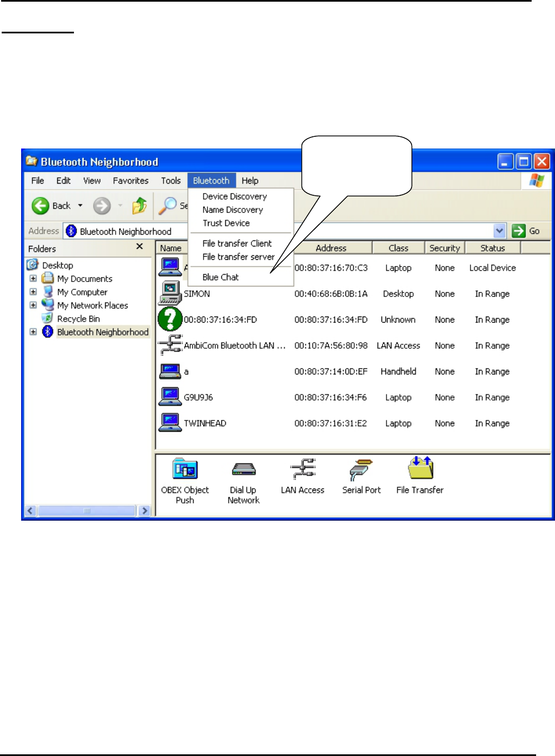This screenshot has width=555, height=756.
Task: Open the File Transfer service icon
Action: tap(420, 468)
